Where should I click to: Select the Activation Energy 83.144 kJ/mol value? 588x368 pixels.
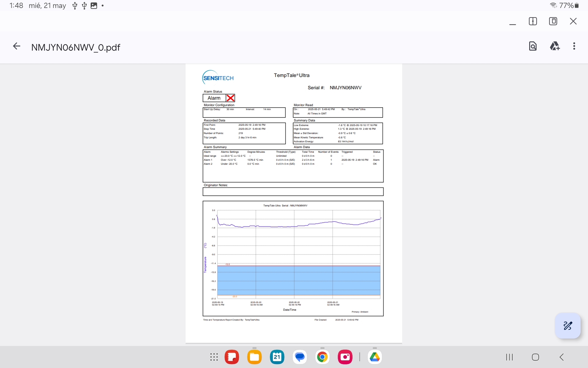(x=346, y=141)
